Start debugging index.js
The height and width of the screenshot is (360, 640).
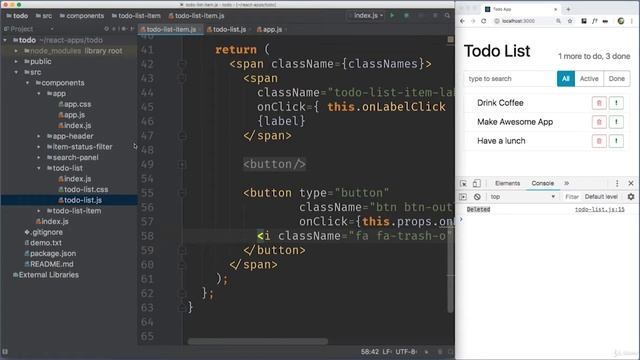(406, 16)
